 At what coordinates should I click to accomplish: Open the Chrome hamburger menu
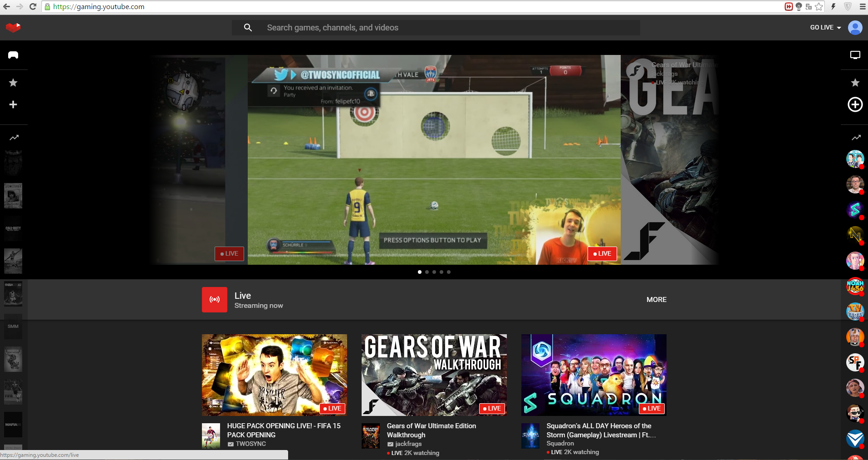[862, 7]
